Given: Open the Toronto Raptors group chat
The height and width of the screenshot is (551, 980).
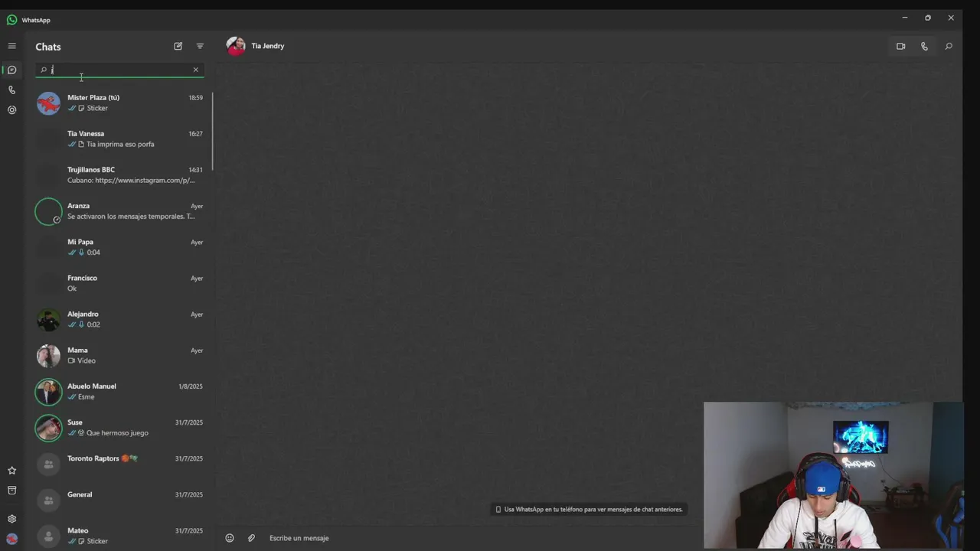Looking at the screenshot, I should (x=119, y=463).
